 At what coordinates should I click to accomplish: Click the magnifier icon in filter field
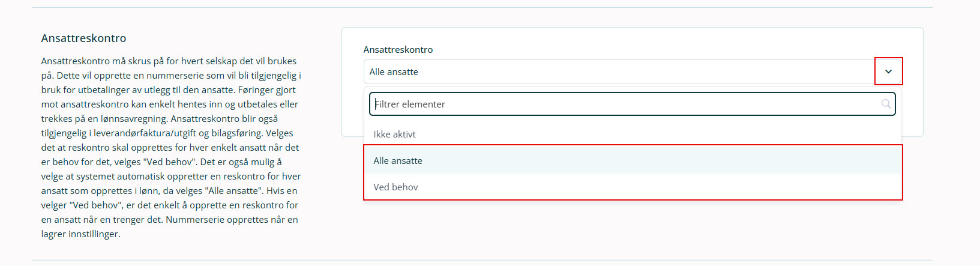coord(886,104)
